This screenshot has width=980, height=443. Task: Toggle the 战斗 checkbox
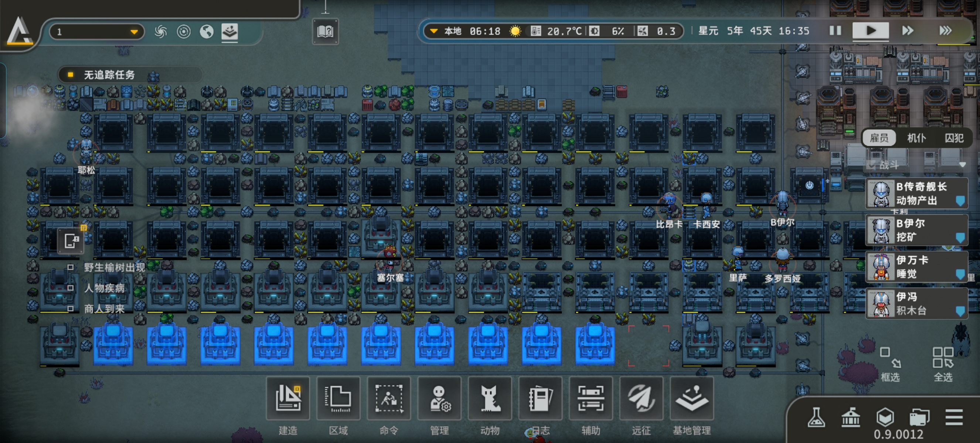871,165
